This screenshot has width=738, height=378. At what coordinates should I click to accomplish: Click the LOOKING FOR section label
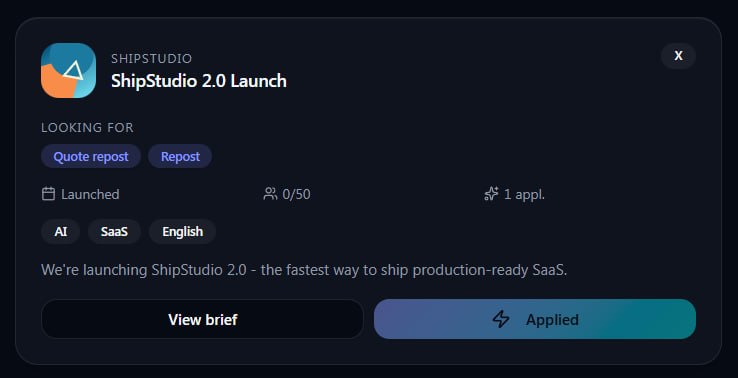click(87, 128)
